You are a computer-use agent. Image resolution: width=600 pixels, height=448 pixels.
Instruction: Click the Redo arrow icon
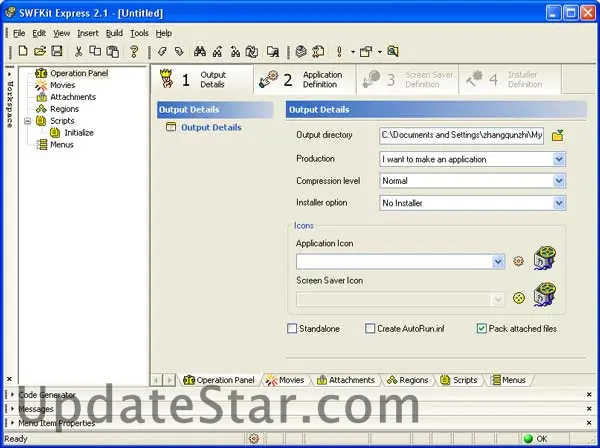coord(179,51)
